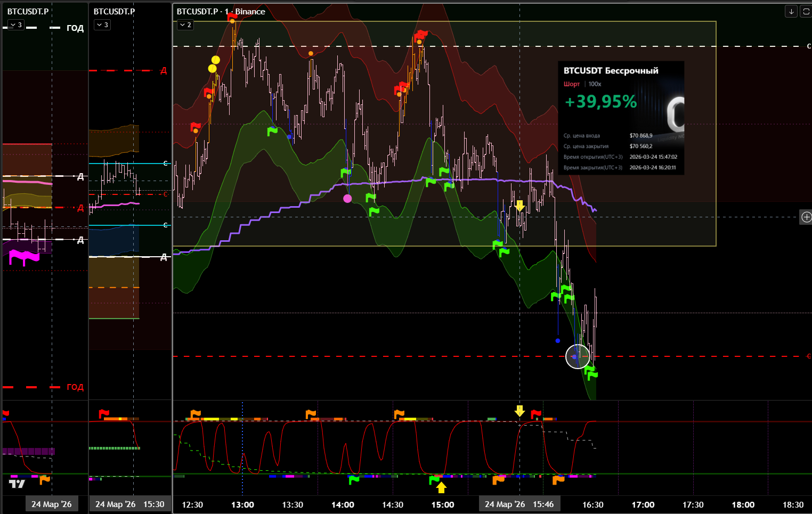Expand the indicator legend in main chart
The height and width of the screenshot is (514, 812).
185,25
